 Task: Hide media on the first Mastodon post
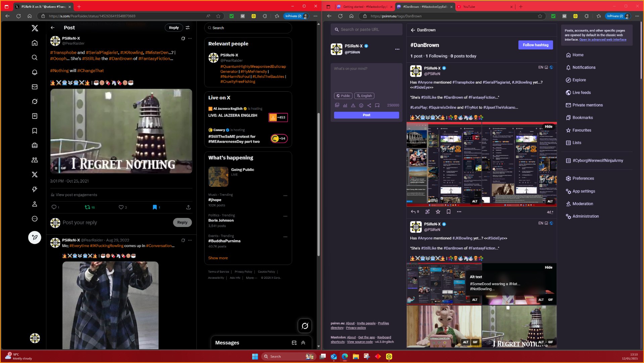point(548,127)
